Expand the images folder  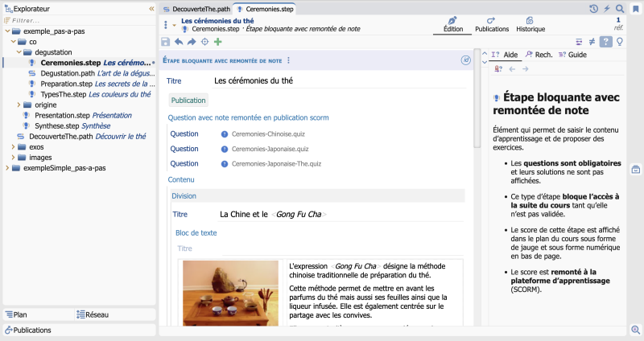(x=13, y=157)
